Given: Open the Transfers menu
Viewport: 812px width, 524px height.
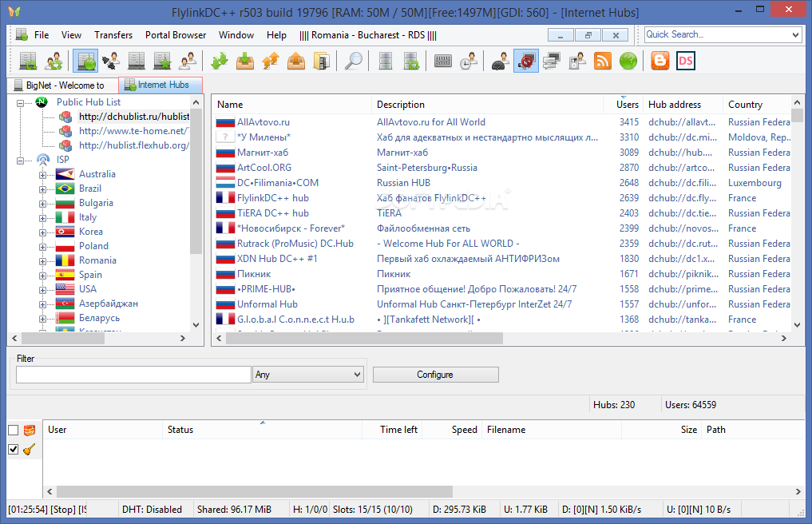Looking at the screenshot, I should (113, 34).
